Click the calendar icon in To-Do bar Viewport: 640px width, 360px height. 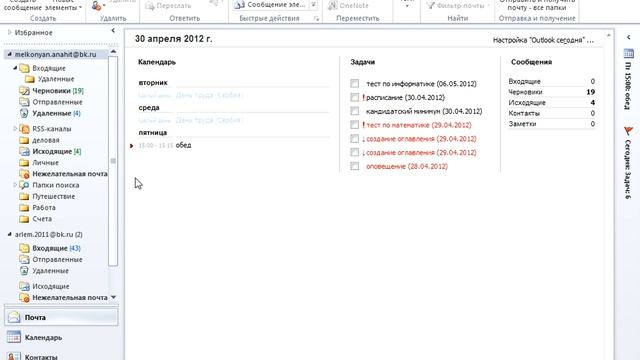tap(629, 53)
